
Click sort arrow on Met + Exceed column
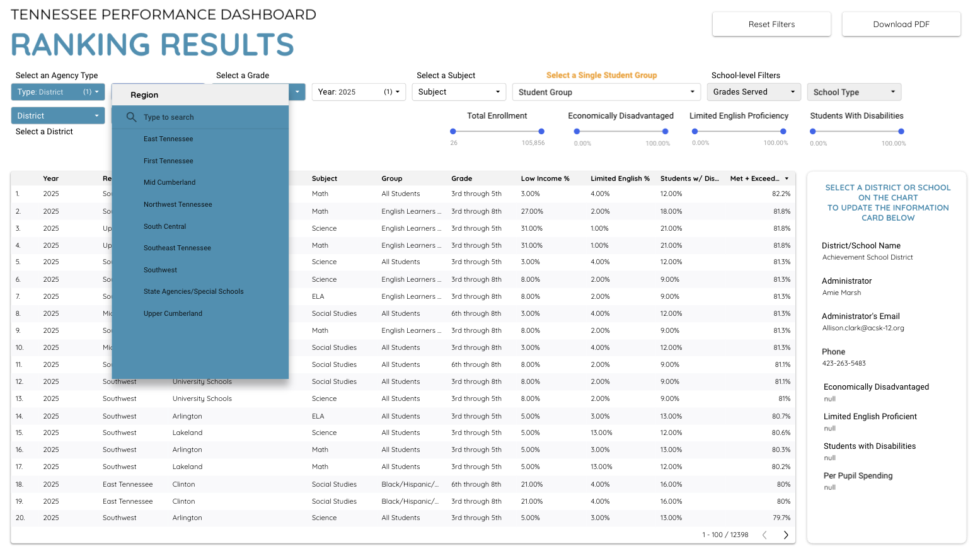click(787, 178)
